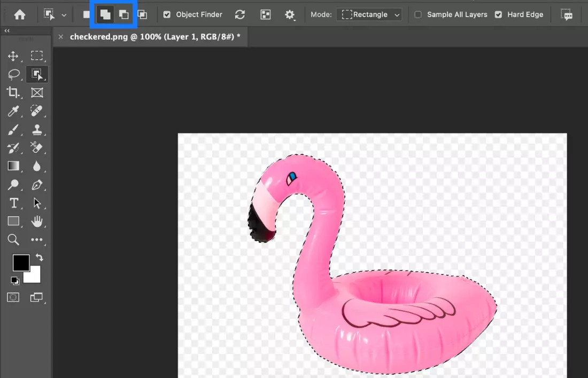Image resolution: width=588 pixels, height=378 pixels.
Task: Go to the Photoshop Home screen
Action: click(19, 14)
